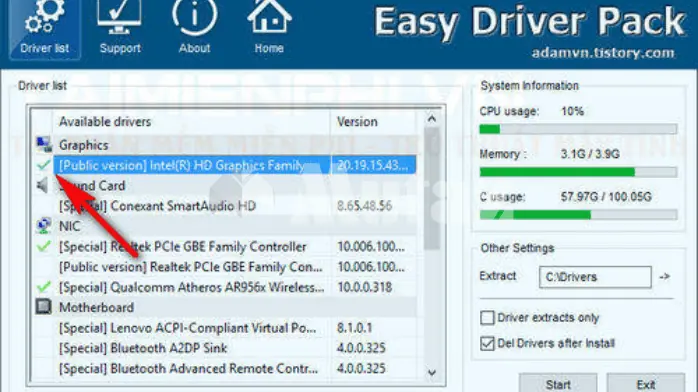Click the driver list scroll down arrow
The height and width of the screenshot is (392, 698).
pos(431,372)
